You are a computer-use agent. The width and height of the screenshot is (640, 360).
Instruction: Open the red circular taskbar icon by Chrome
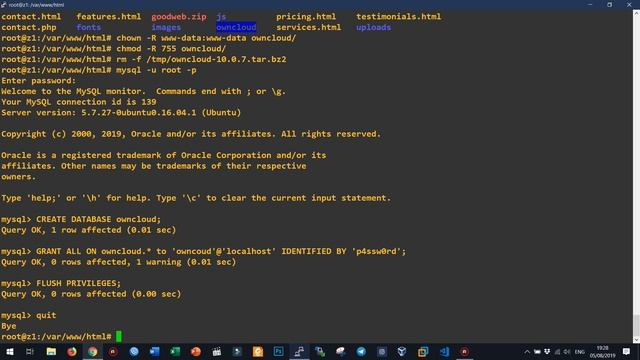[113, 351]
